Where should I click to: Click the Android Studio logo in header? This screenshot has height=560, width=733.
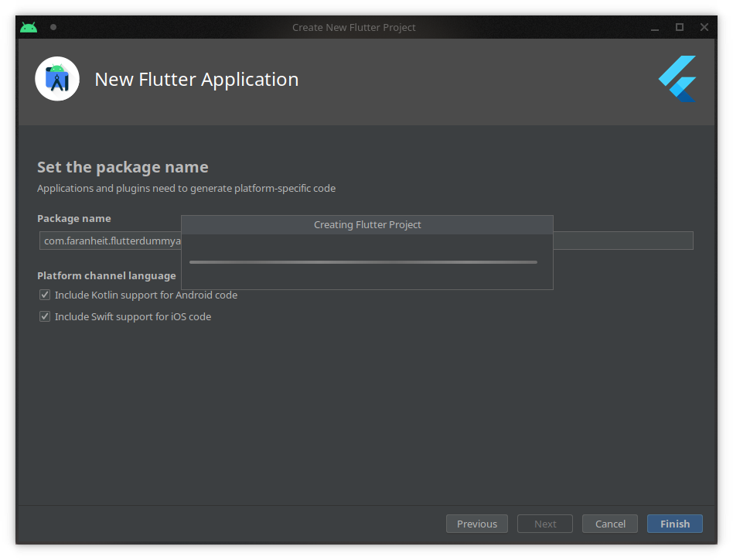click(57, 79)
